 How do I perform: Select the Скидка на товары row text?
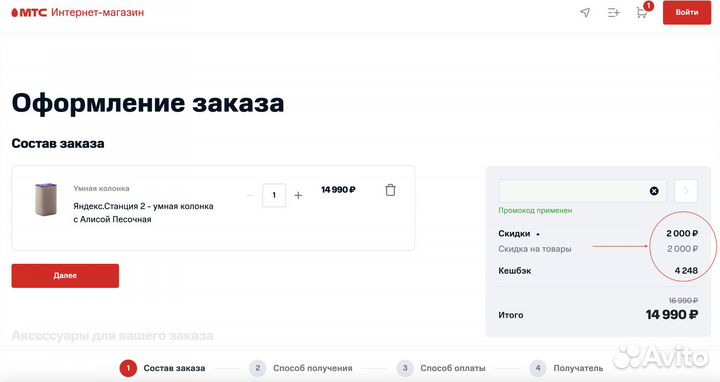point(535,249)
